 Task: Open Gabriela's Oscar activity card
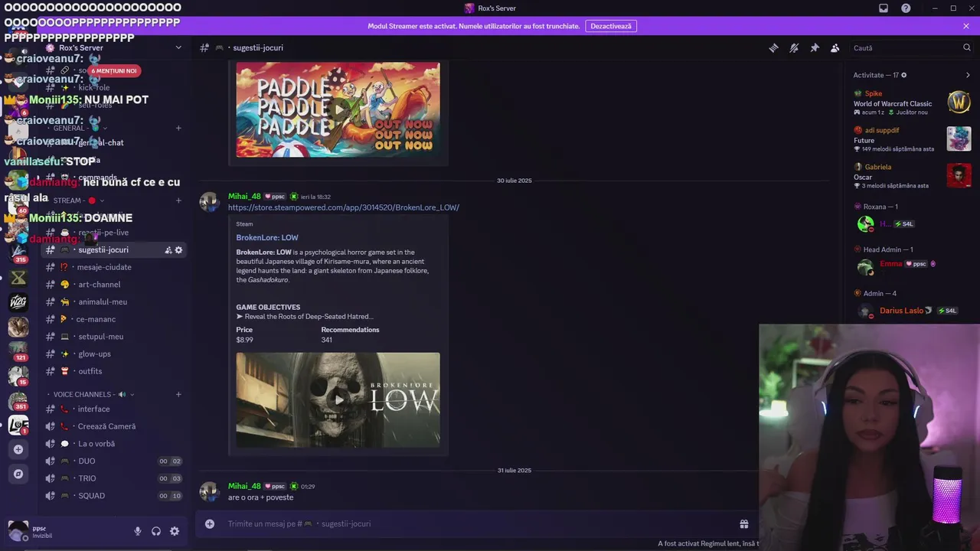coord(912,176)
